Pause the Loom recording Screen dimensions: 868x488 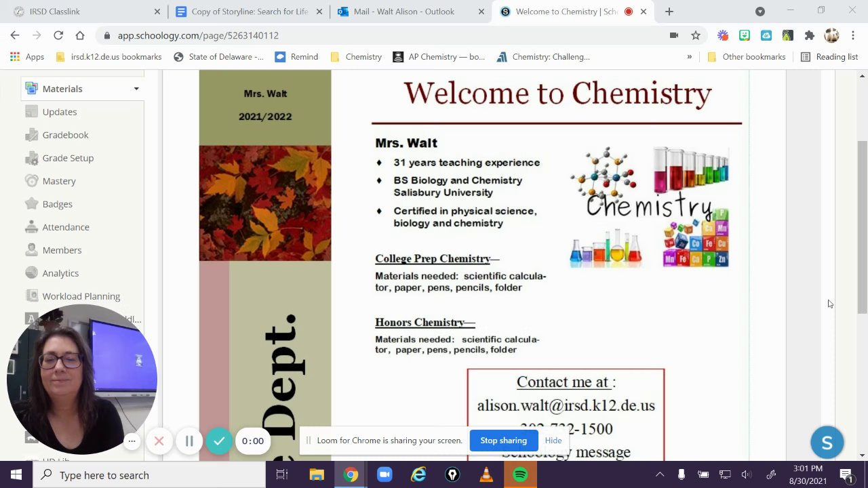tap(189, 441)
